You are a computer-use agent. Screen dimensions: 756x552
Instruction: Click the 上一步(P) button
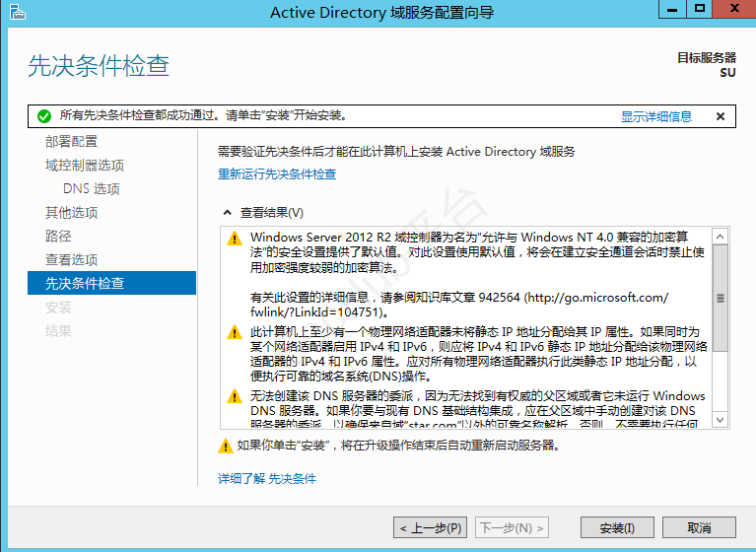click(430, 528)
